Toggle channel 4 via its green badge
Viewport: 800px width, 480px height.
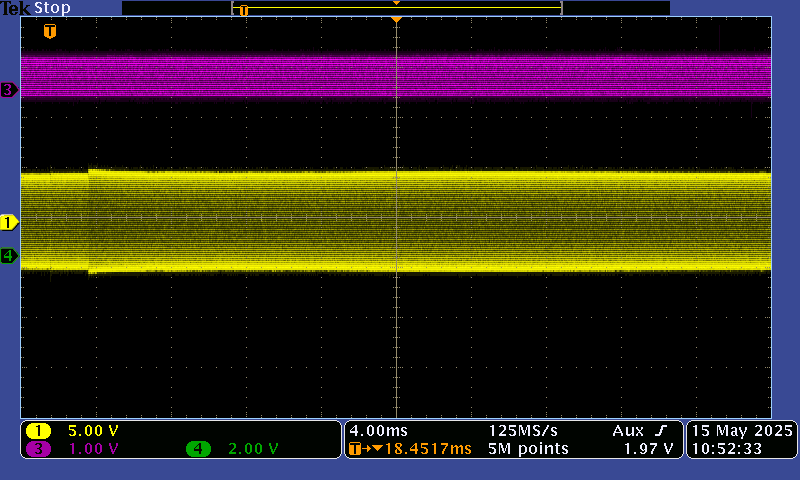tap(199, 449)
